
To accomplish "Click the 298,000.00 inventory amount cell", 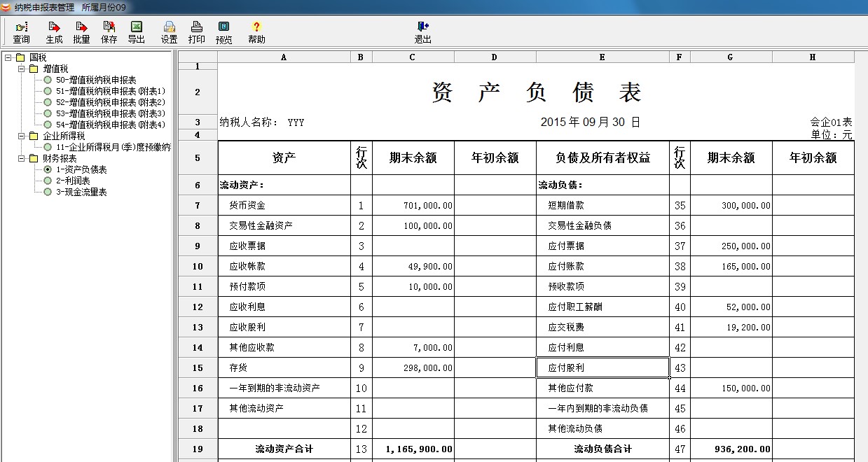I will [413, 367].
